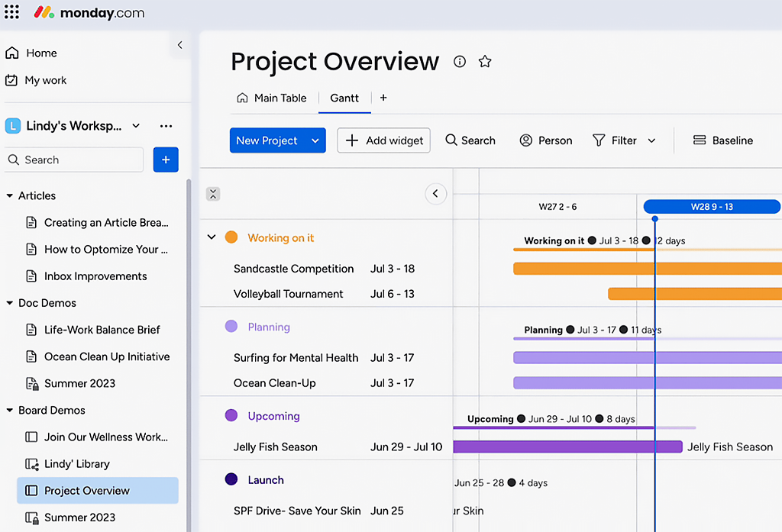782x532 pixels.
Task: Star the Project Overview board as favorite
Action: (485, 62)
